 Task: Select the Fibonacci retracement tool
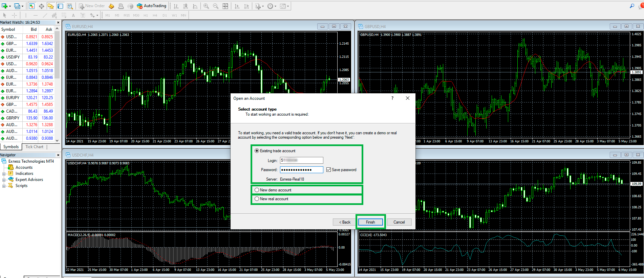(64, 15)
